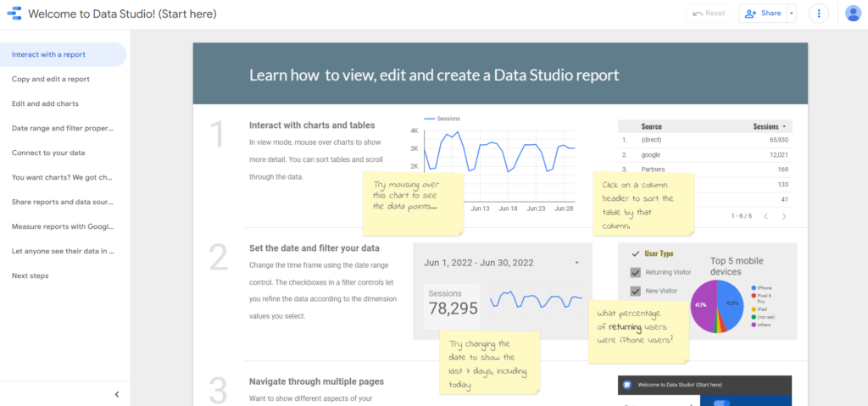Screen dimensions: 868x406
Task: Click the google source row
Action: pyautogui.click(x=705, y=155)
